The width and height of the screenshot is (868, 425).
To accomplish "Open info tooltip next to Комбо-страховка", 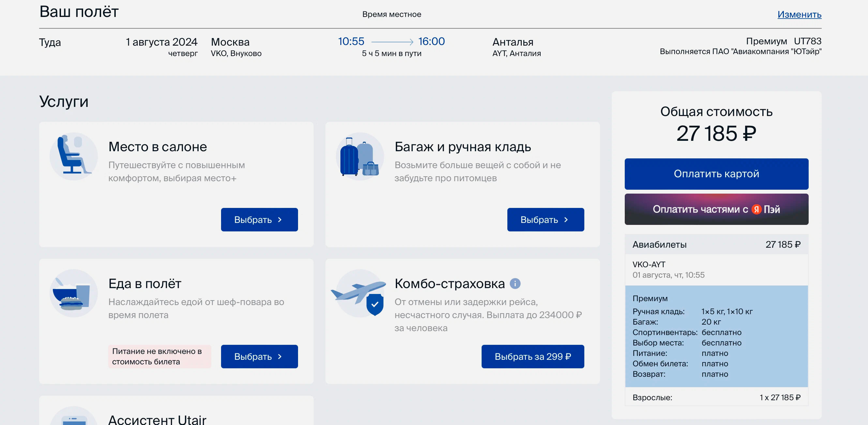I will 515,284.
